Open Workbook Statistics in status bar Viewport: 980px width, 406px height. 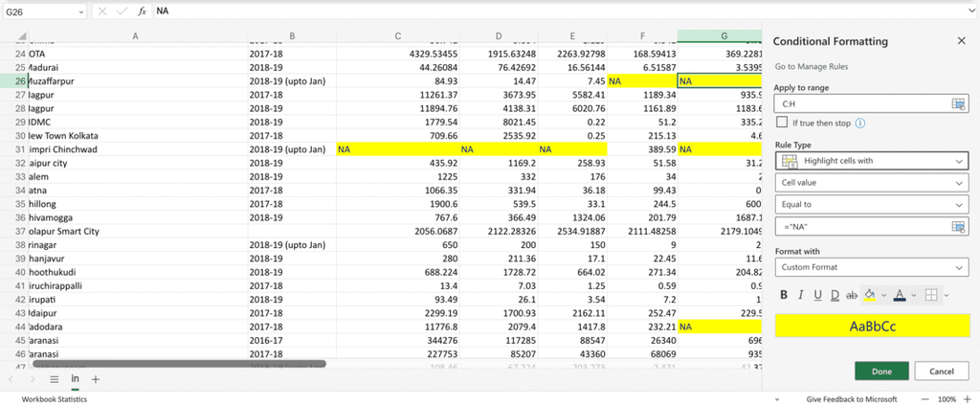[55, 399]
